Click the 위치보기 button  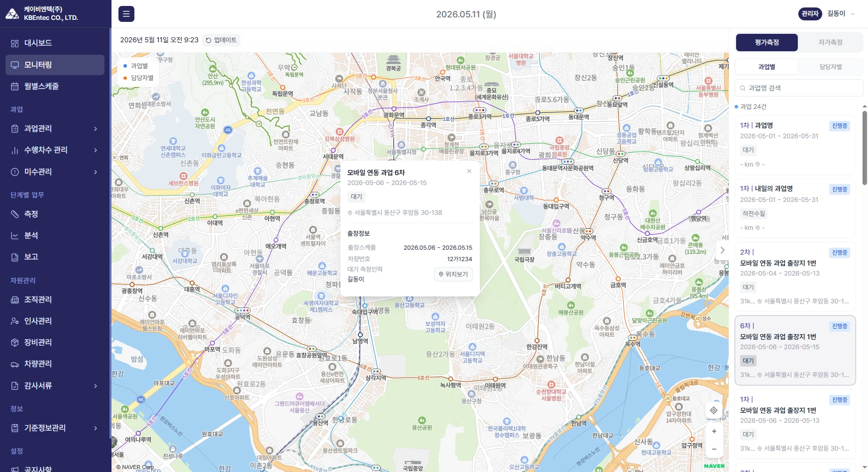pyautogui.click(x=453, y=274)
